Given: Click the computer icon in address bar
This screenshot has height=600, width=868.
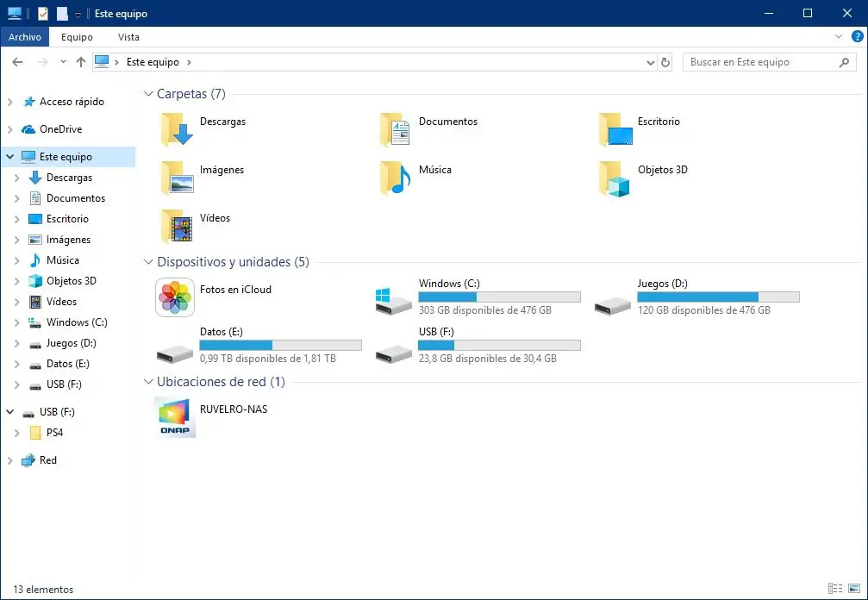Looking at the screenshot, I should click(102, 62).
